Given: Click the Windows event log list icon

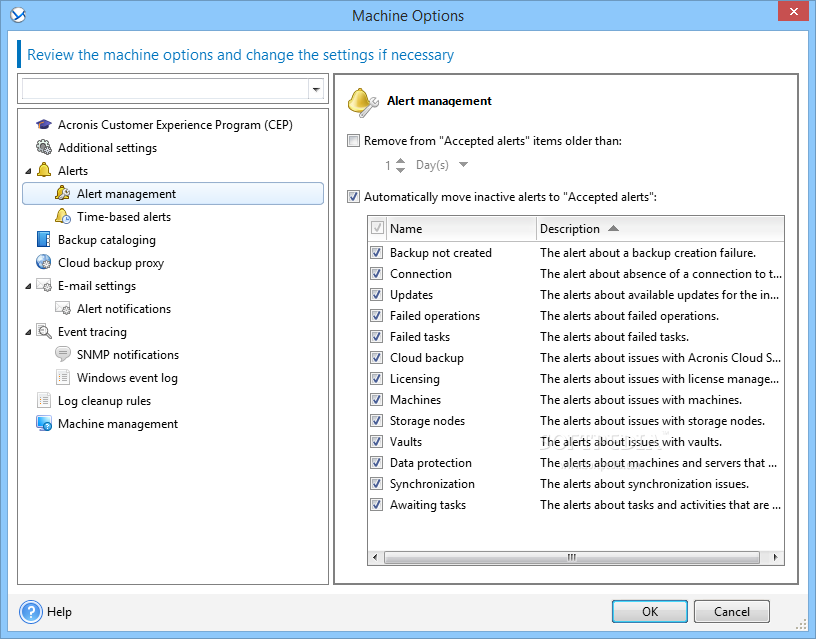Looking at the screenshot, I should pos(62,377).
